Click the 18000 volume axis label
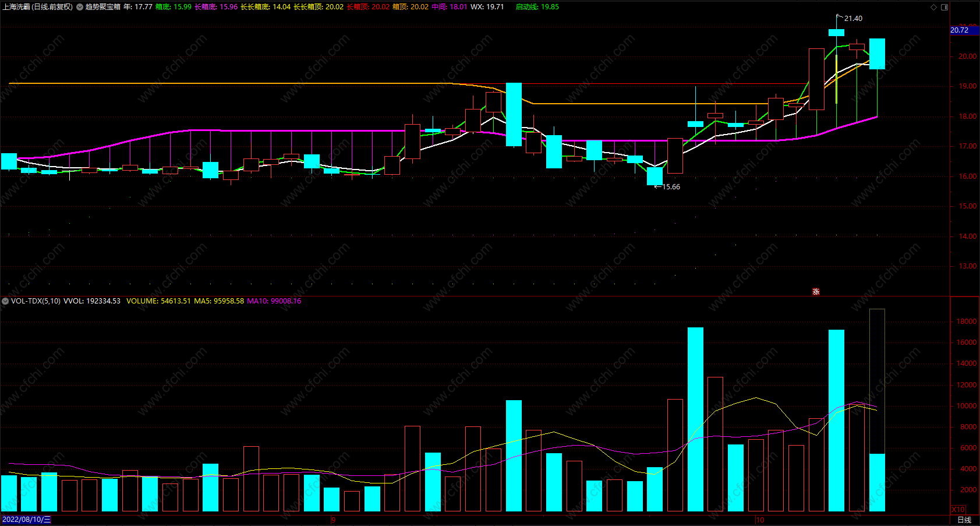 [x=967, y=322]
